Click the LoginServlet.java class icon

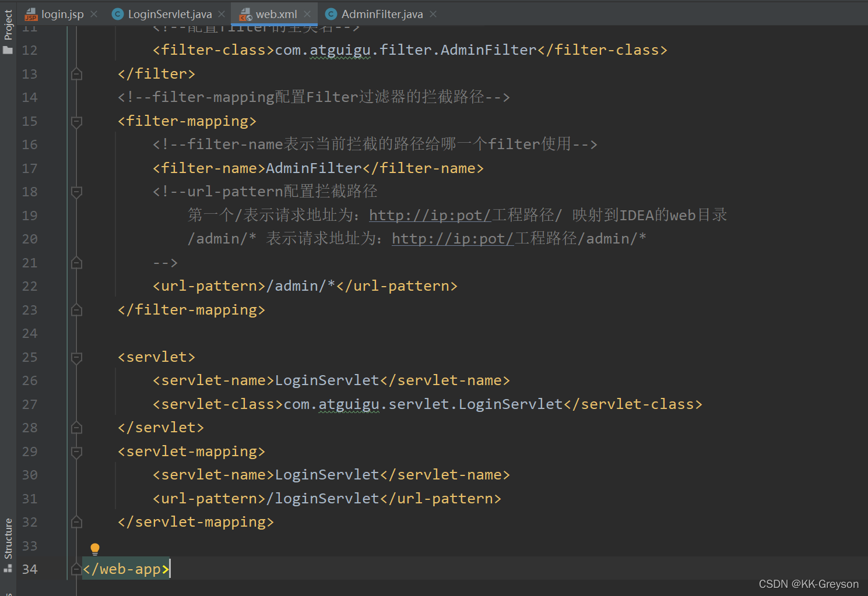click(x=118, y=14)
